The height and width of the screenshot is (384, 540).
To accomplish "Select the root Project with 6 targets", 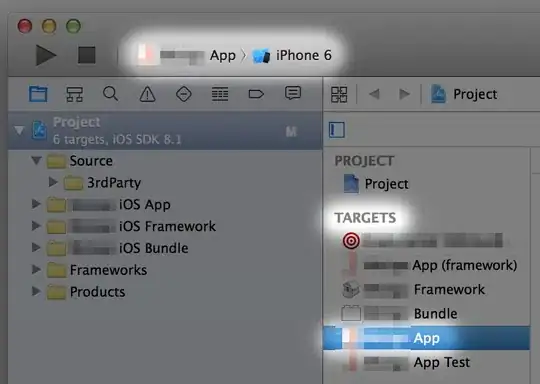I will point(165,131).
